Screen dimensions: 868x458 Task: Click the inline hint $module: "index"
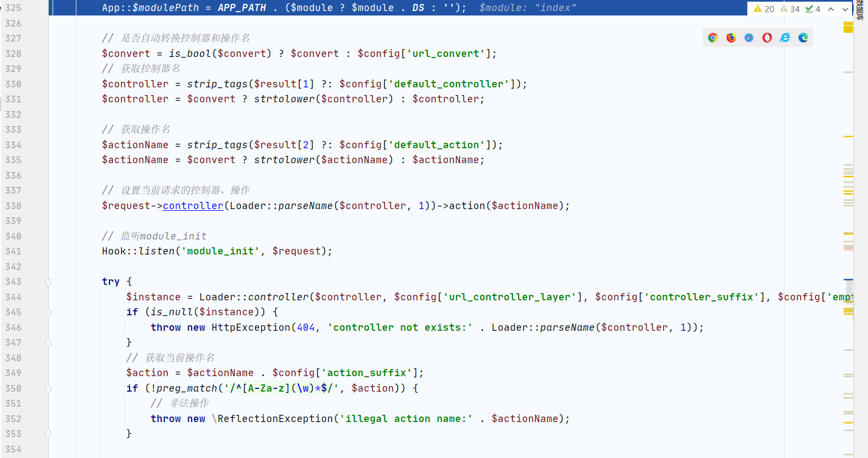[x=528, y=8]
